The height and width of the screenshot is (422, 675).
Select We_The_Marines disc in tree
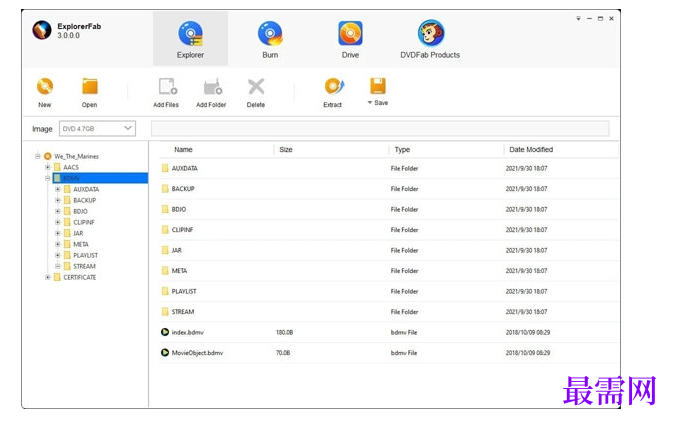[x=76, y=156]
